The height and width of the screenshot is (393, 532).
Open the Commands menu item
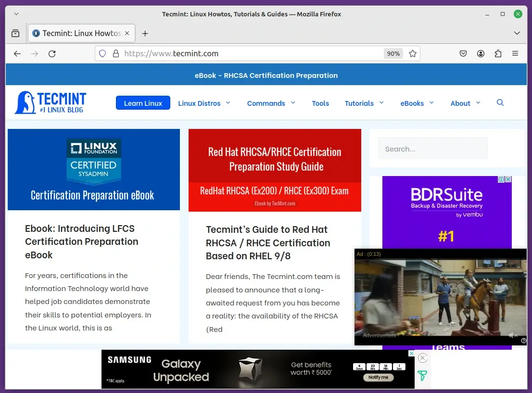(x=266, y=103)
